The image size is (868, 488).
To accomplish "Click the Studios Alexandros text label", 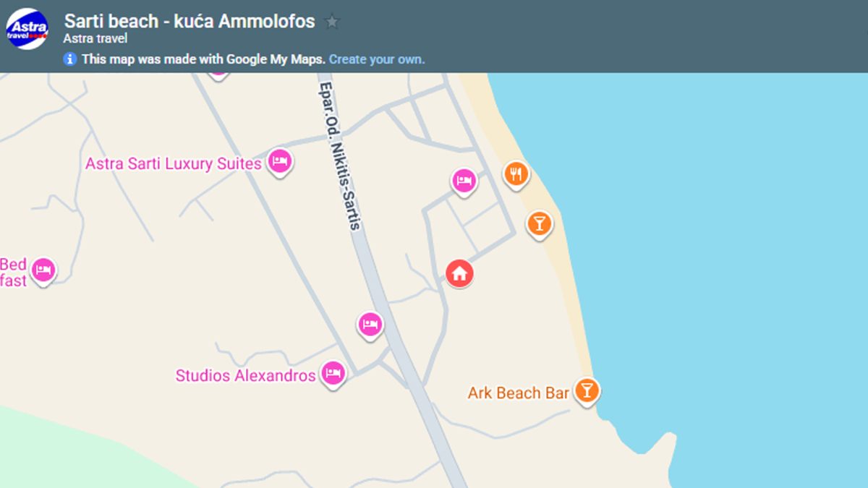I will click(246, 376).
